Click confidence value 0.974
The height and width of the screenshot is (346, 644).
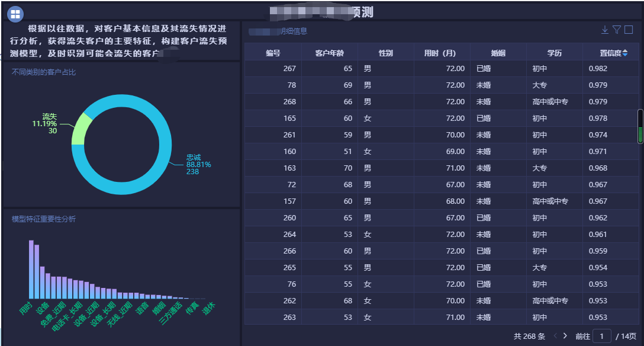click(598, 134)
